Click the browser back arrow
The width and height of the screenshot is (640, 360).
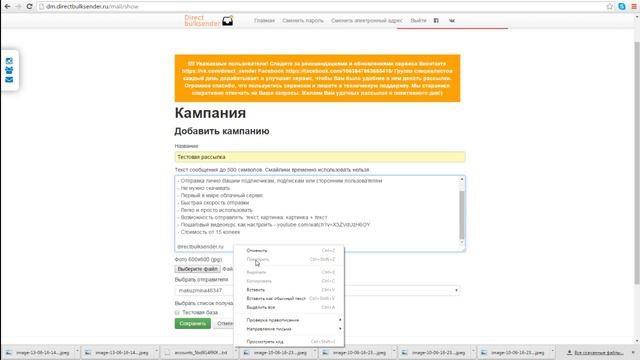pyautogui.click(x=7, y=7)
